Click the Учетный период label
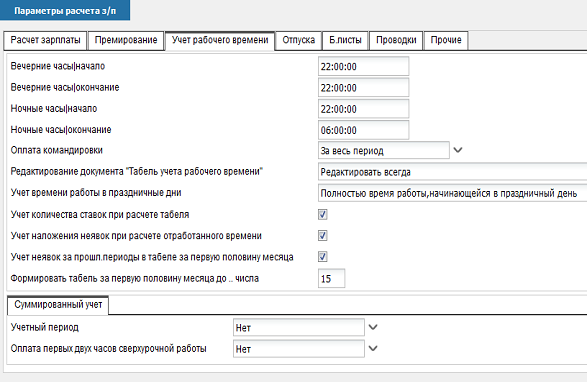The image size is (587, 383). [45, 328]
